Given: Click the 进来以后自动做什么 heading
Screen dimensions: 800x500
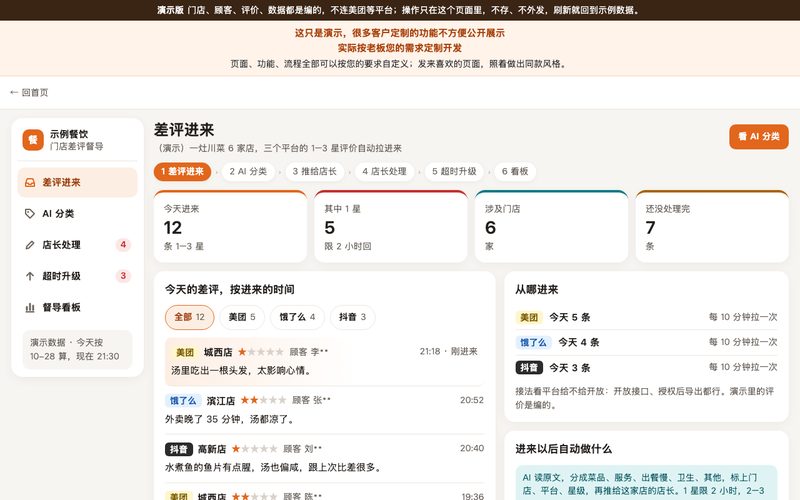Looking at the screenshot, I should (x=563, y=449).
